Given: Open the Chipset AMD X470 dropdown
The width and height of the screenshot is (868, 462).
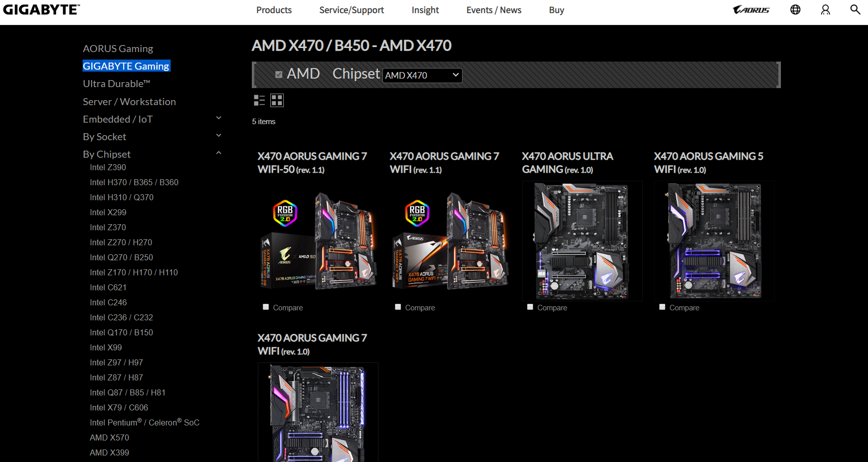Looking at the screenshot, I should click(422, 75).
